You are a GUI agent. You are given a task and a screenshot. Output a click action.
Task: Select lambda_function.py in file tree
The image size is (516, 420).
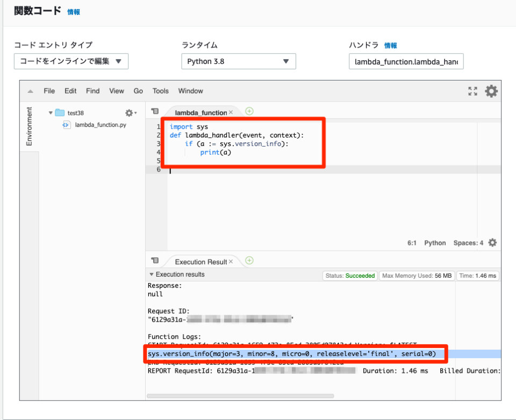101,125
